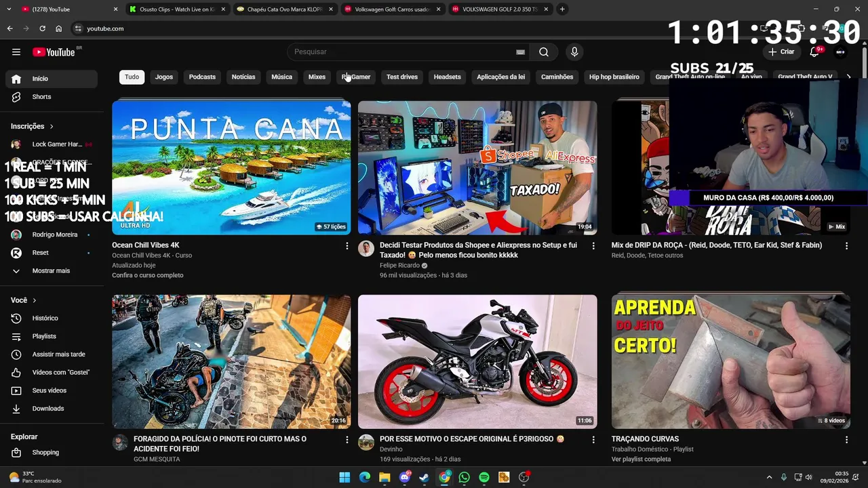Image resolution: width=868 pixels, height=488 pixels.
Task: Expand the Você section
Action: click(x=24, y=300)
